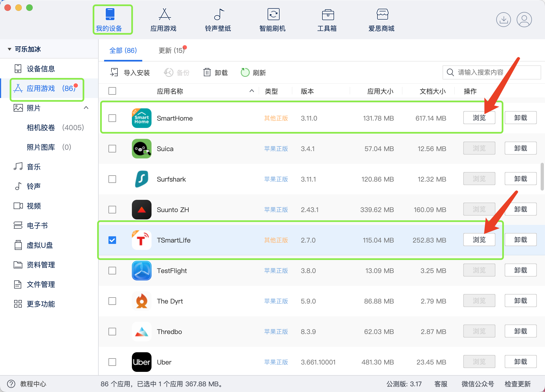Click 卸载 for Thredbo

pos(521,331)
